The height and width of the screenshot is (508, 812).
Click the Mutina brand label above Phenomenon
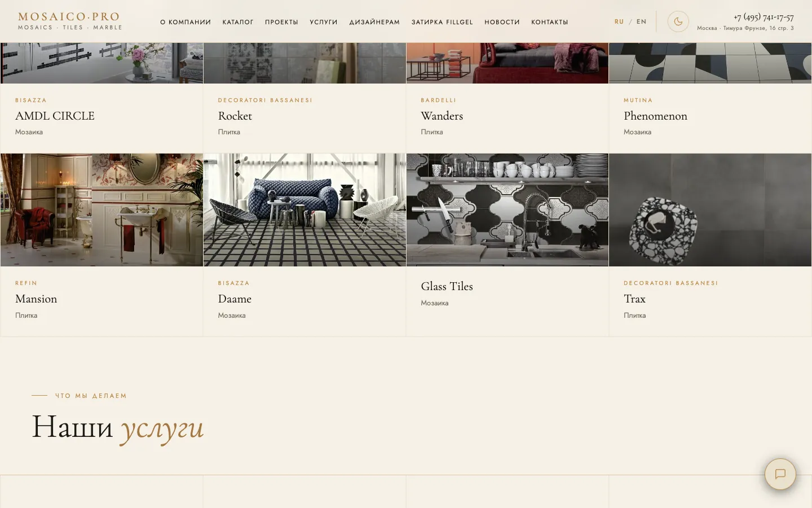coord(638,100)
